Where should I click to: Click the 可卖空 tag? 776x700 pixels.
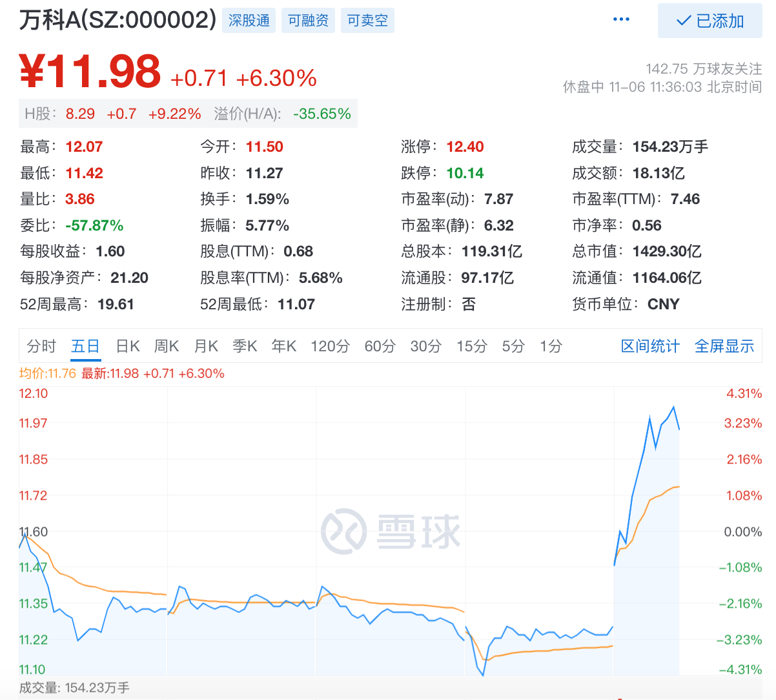coord(368,21)
